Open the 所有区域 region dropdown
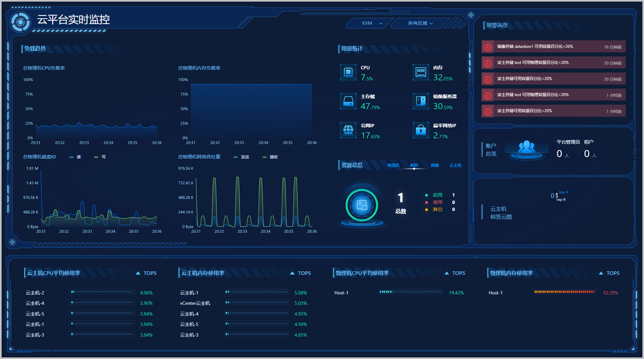The height and width of the screenshot is (359, 644). pyautogui.click(x=420, y=23)
